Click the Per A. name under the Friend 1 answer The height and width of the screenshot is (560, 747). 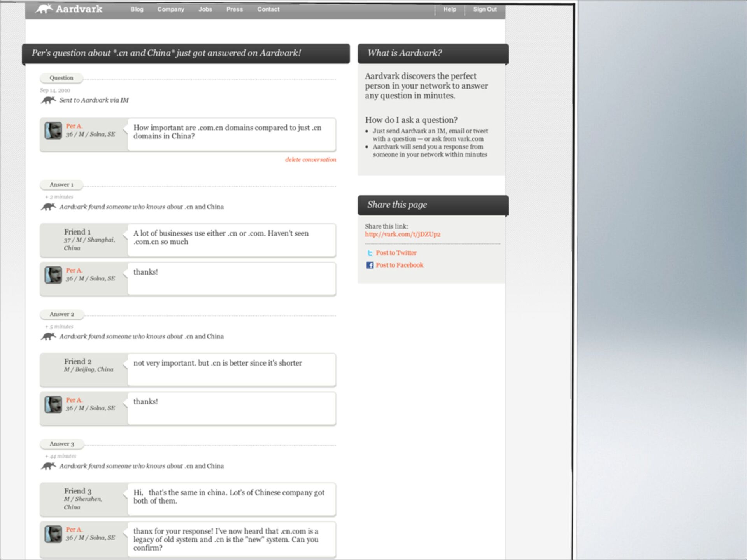(x=74, y=270)
